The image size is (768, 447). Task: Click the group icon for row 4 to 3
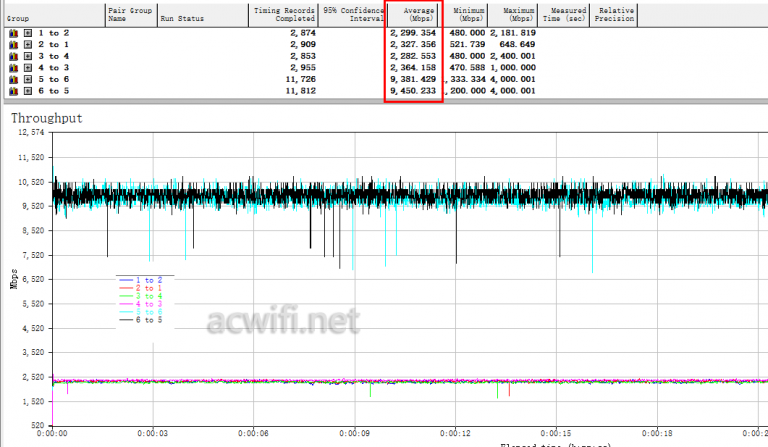14,68
